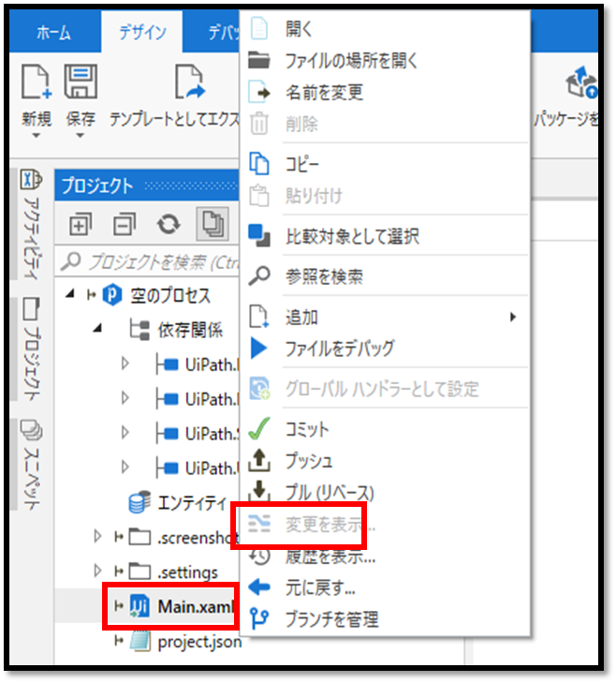The height and width of the screenshot is (683, 616).
Task: Click the Refresh icon in project panel
Action: (x=168, y=224)
